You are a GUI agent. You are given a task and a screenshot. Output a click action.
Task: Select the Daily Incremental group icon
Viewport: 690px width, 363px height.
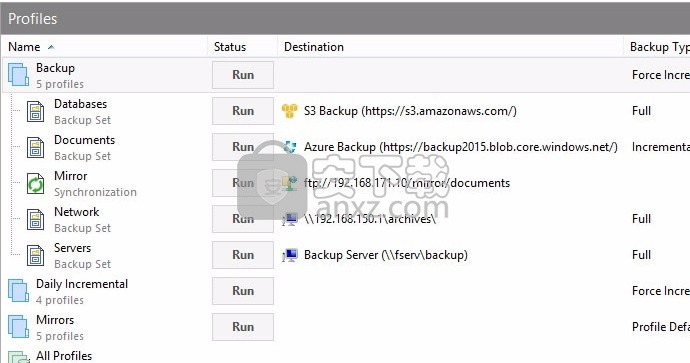pyautogui.click(x=18, y=291)
